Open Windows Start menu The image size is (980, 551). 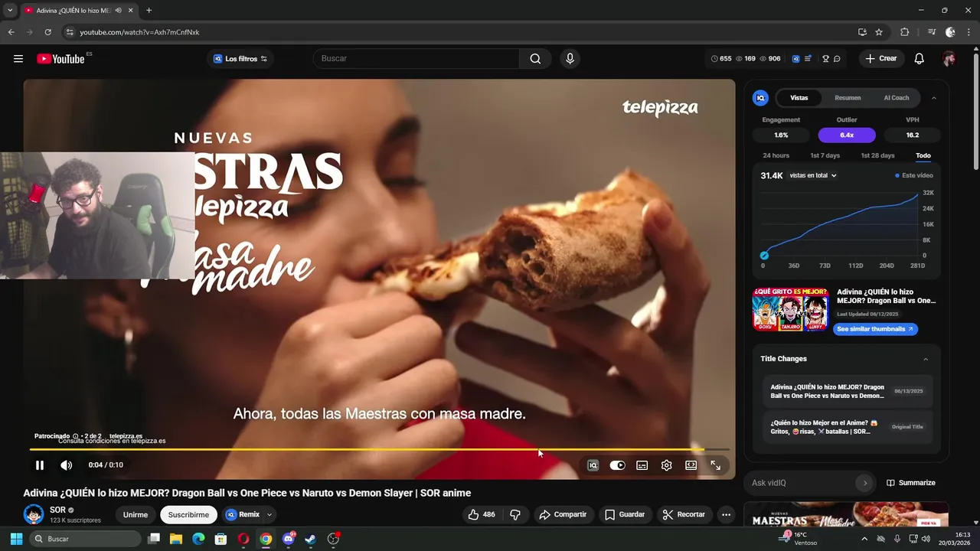click(16, 539)
